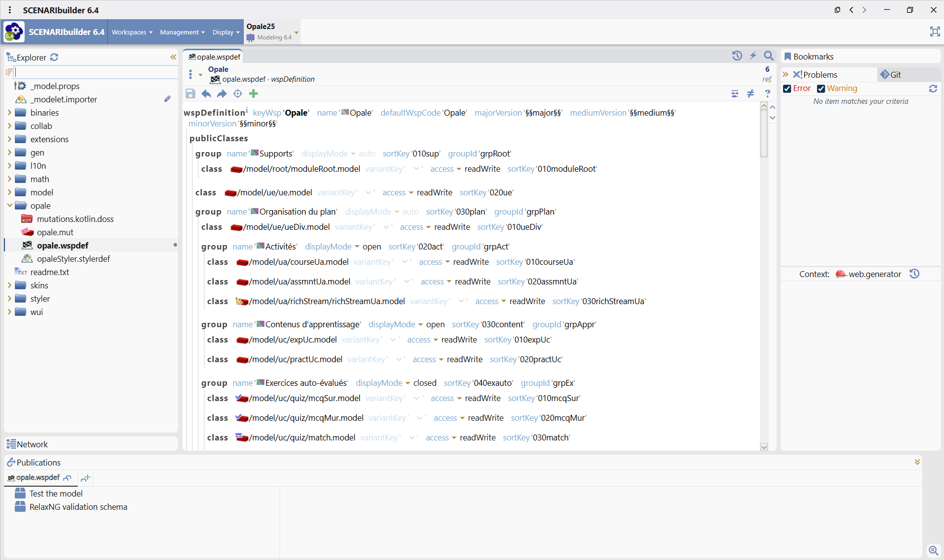Refresh the Explorer panel
This screenshot has height=560, width=944.
(x=54, y=57)
